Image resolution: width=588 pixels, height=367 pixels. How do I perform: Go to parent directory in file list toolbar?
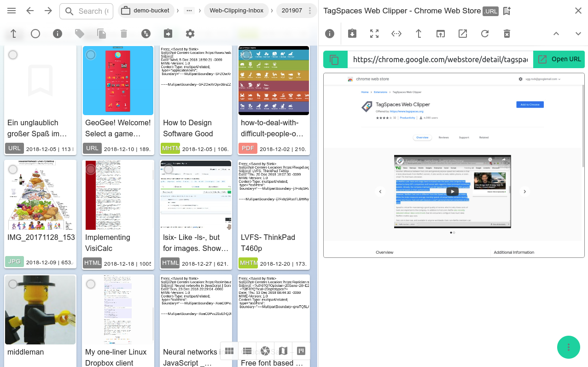pyautogui.click(x=13, y=34)
